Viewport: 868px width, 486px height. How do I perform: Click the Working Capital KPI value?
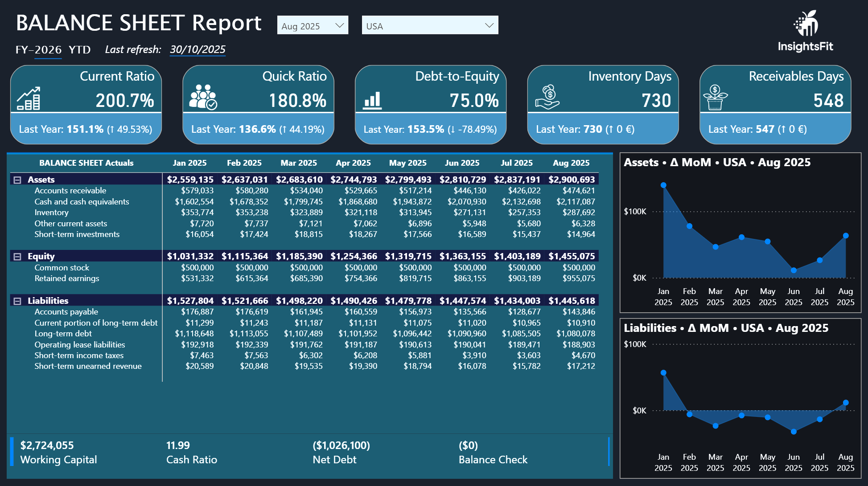47,445
